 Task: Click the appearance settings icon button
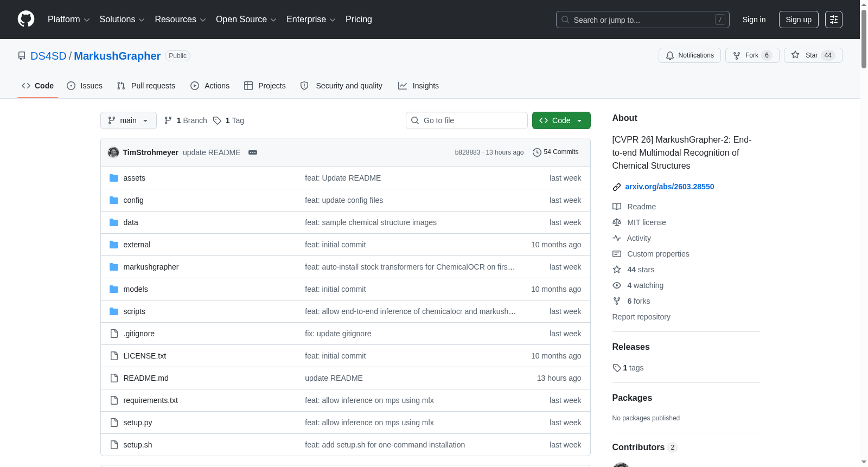834,20
